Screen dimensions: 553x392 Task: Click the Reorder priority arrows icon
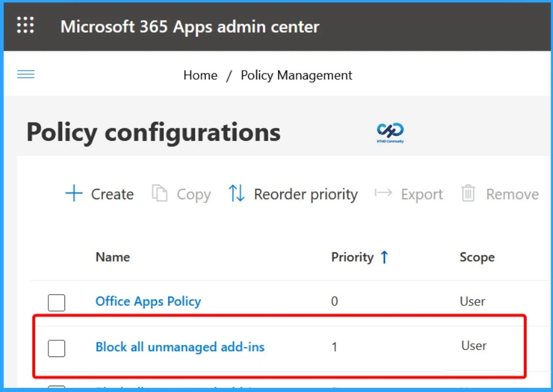(x=237, y=193)
